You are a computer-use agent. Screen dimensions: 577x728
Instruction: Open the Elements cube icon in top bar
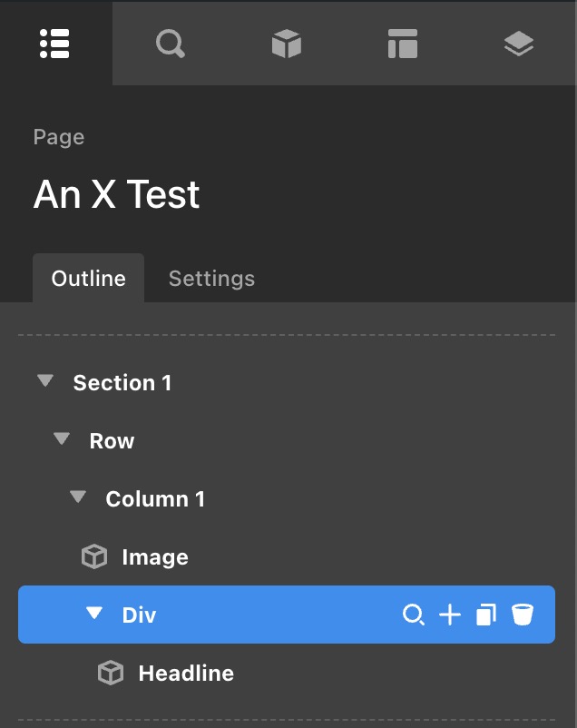coord(287,44)
